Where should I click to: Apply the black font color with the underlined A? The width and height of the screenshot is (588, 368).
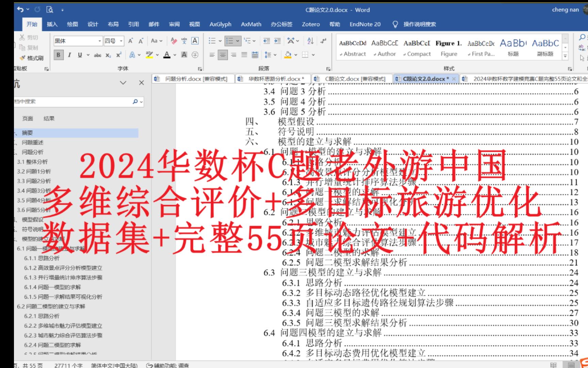tap(167, 55)
